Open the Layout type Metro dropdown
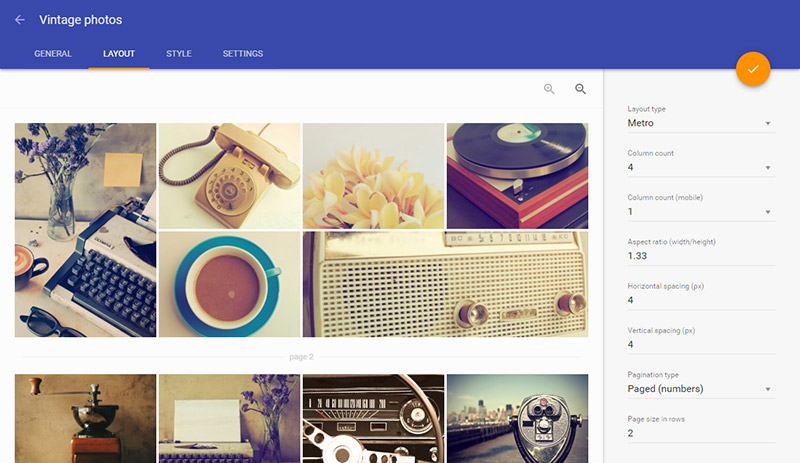Screen dimensions: 800x463 701,123
